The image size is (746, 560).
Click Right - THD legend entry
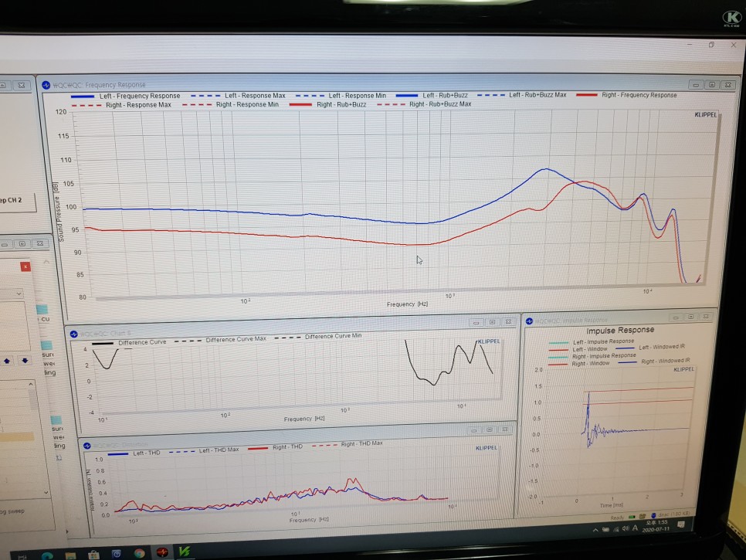pos(276,447)
